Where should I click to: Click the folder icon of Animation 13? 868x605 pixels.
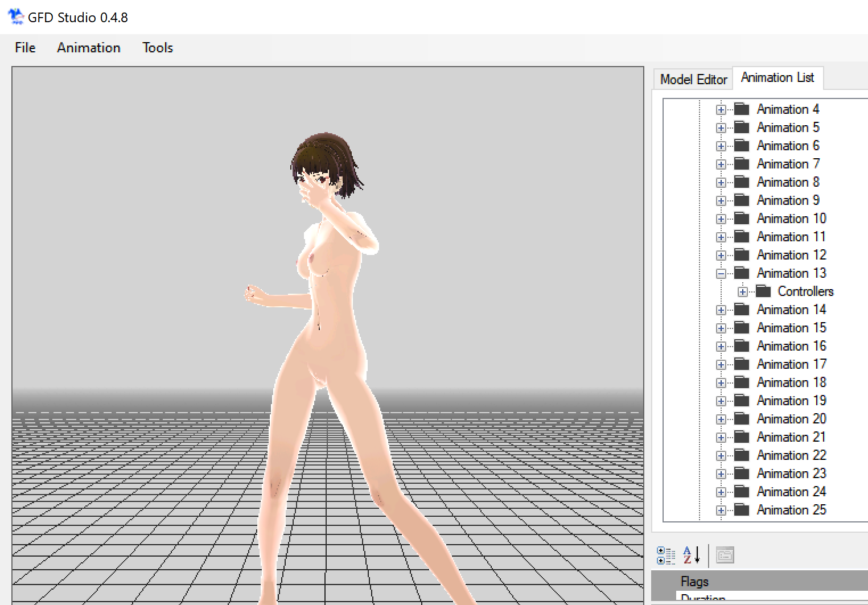pos(742,273)
